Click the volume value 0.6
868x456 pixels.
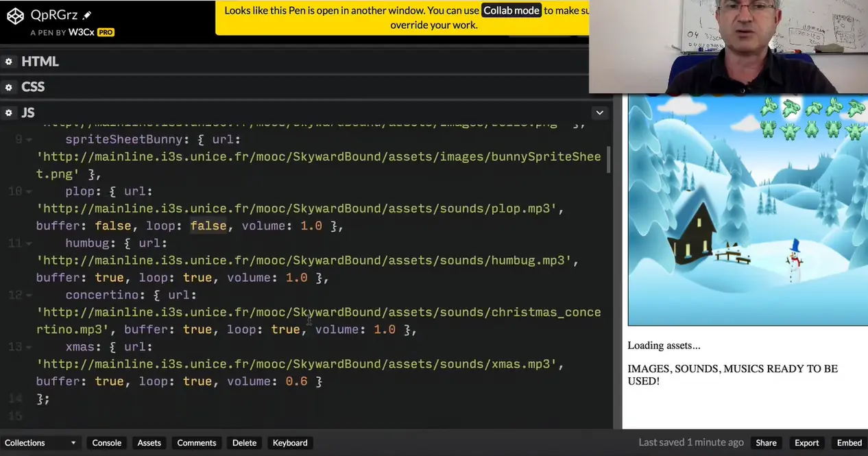click(296, 381)
